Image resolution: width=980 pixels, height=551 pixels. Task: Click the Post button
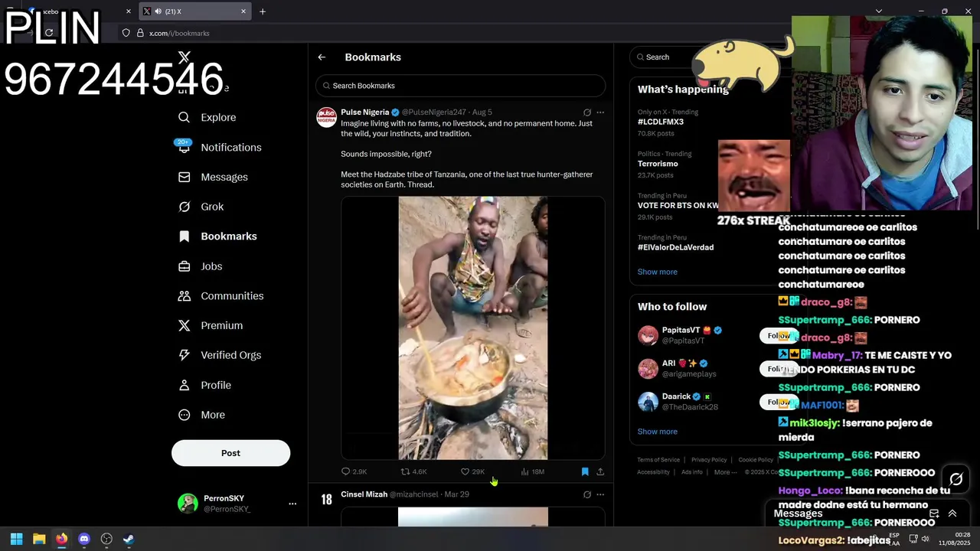pos(230,453)
